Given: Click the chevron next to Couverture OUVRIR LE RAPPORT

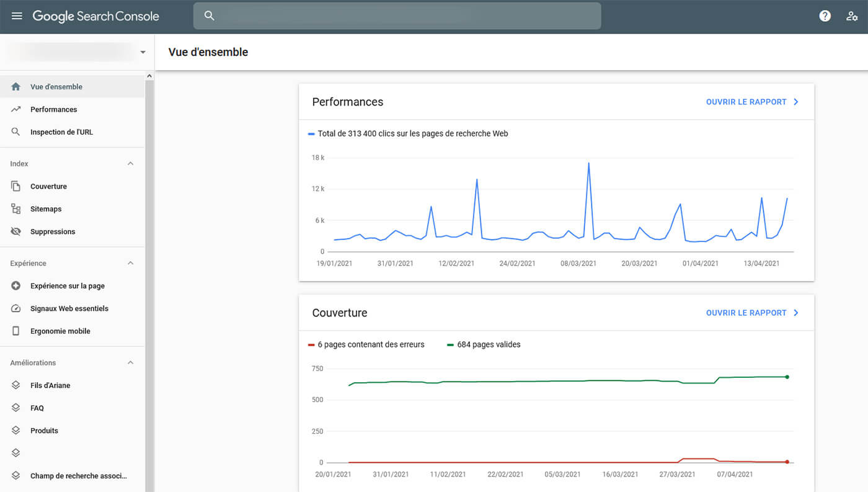Looking at the screenshot, I should (x=796, y=313).
